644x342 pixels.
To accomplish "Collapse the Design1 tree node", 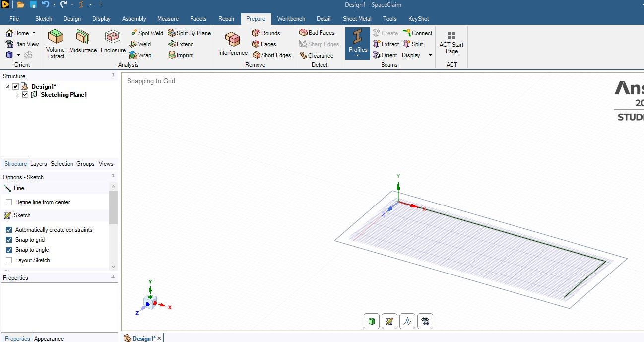I will point(8,86).
